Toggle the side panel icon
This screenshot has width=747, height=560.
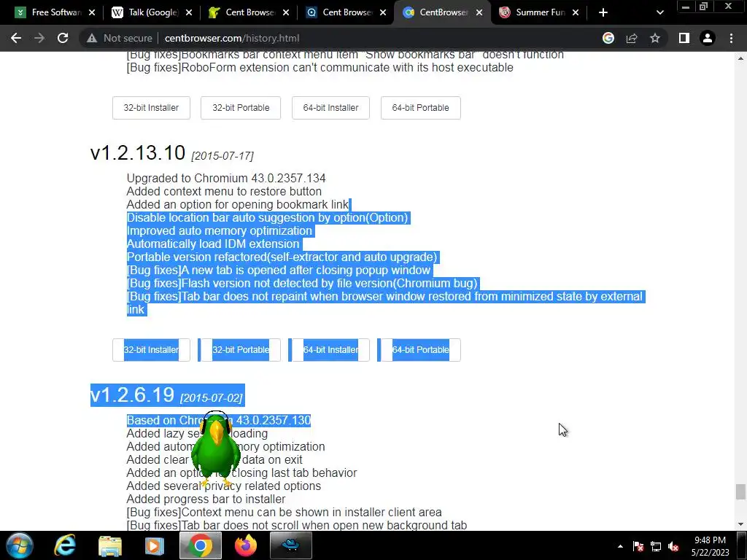point(684,38)
